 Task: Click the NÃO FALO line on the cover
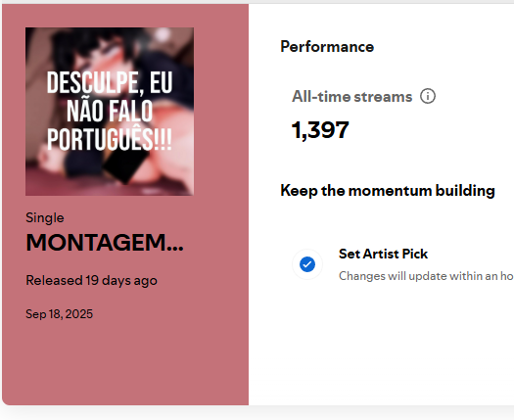pyautogui.click(x=110, y=112)
